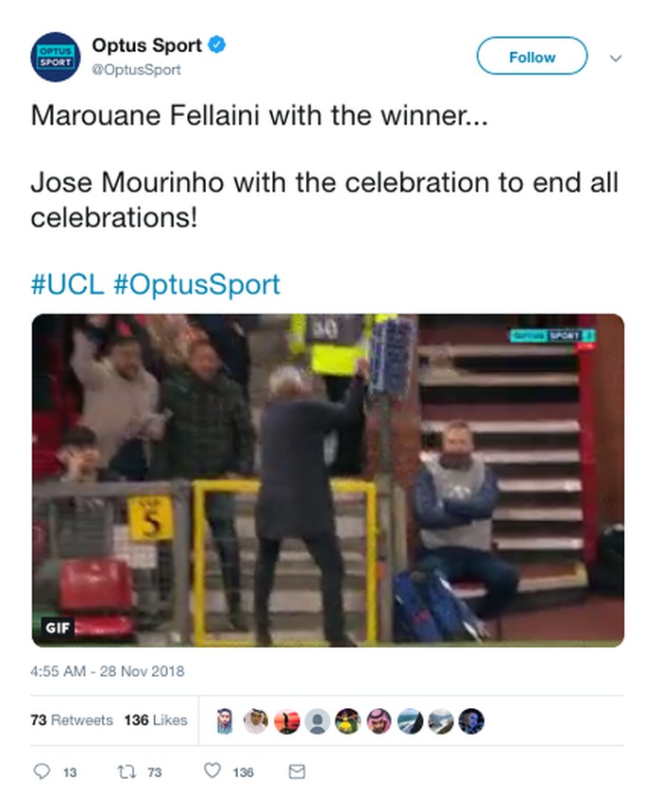Open the tweet timestamp 28 Nov 2018
Image resolution: width=661 pixels, height=812 pixels.
tap(108, 671)
